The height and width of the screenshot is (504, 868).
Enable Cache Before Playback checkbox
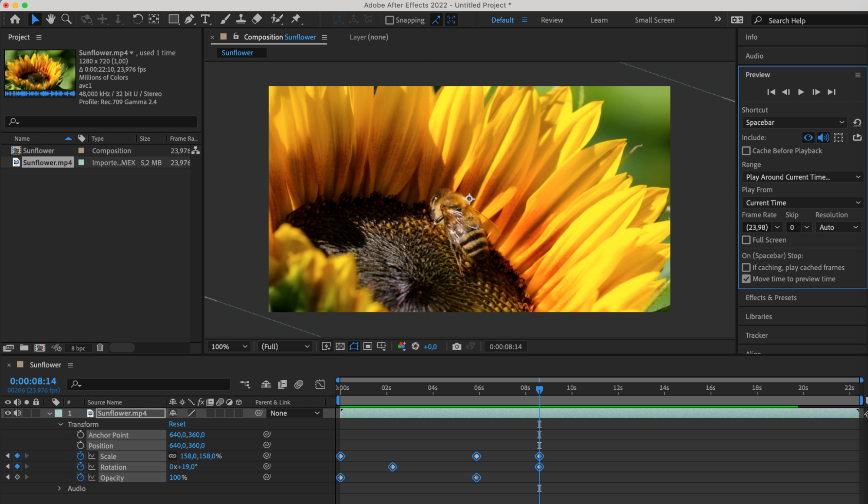[x=746, y=151]
